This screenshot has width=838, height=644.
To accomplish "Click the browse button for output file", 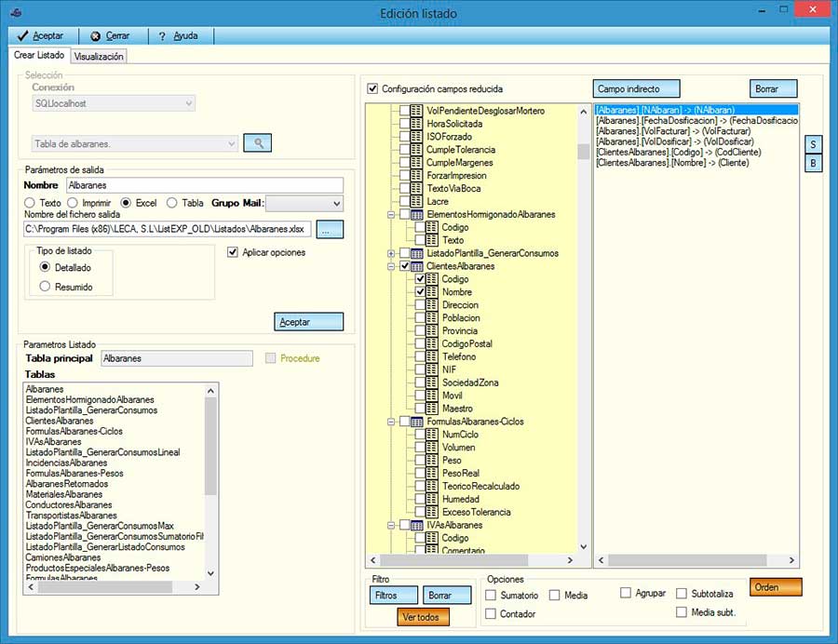I will (330, 230).
